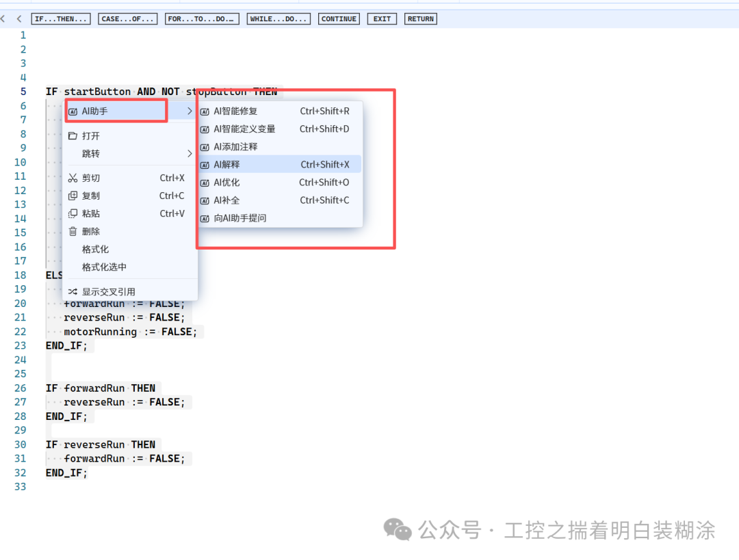Click the scissors icon for 剪切
The height and width of the screenshot is (560, 739).
73,178
